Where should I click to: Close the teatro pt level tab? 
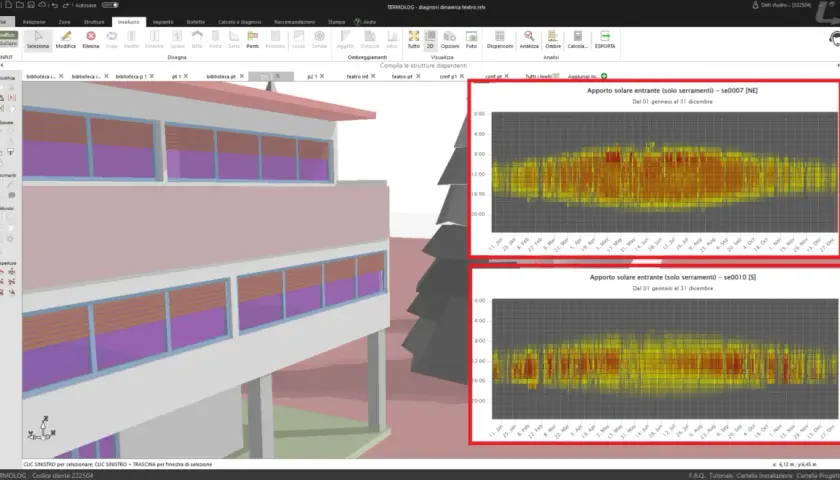[418, 76]
